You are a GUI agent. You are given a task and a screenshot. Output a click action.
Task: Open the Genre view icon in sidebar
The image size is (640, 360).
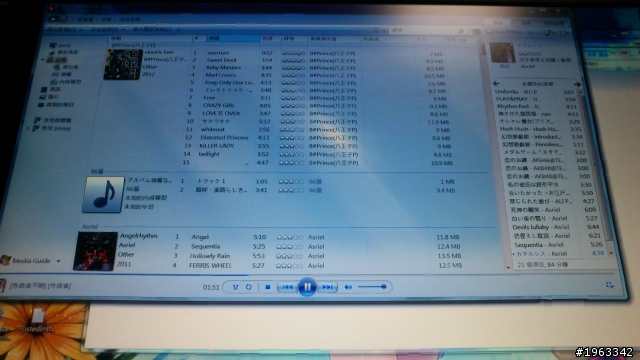click(53, 82)
